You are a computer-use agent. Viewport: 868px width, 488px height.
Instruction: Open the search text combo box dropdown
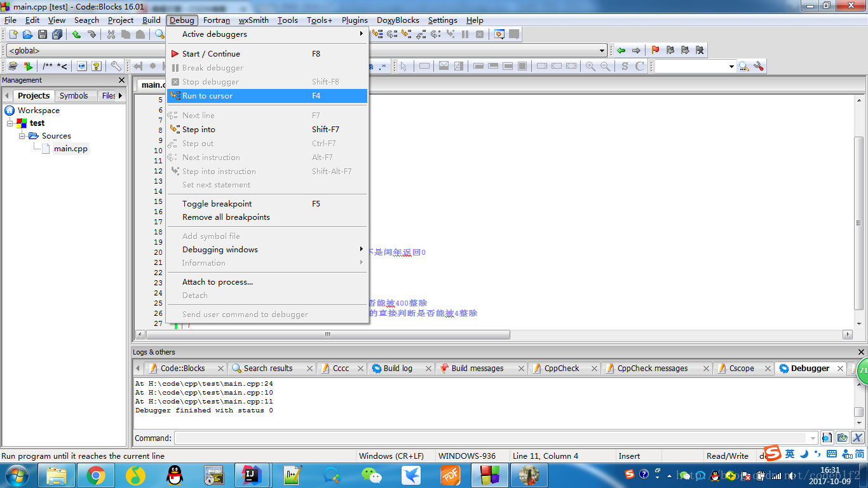[x=731, y=66]
